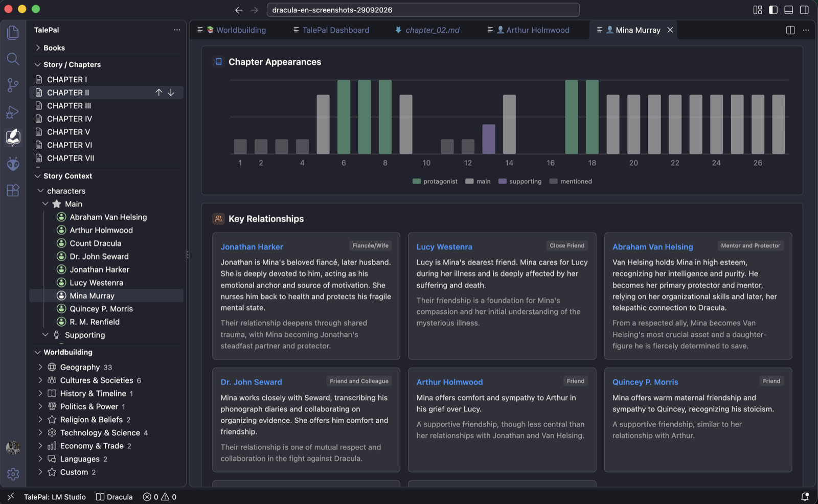Viewport: 818px width, 504px height.
Task: Toggle the primary sidebar layout button
Action: [773, 10]
